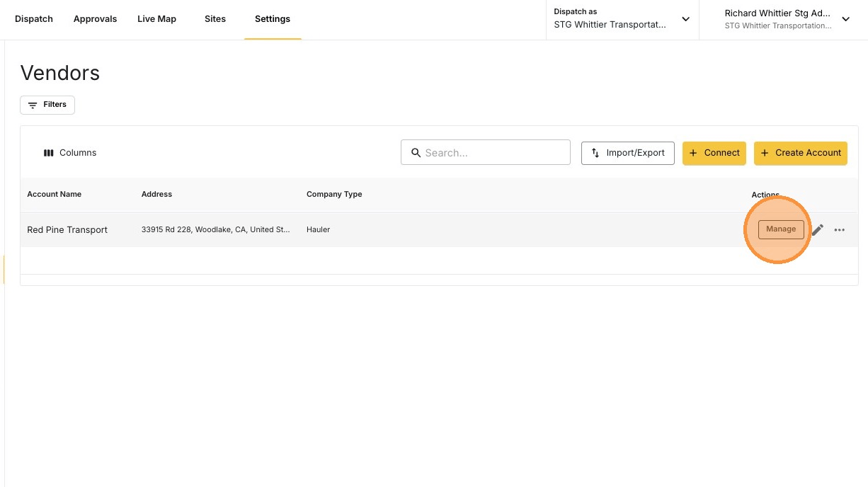Select the Red Pine Transport account name

(x=67, y=230)
